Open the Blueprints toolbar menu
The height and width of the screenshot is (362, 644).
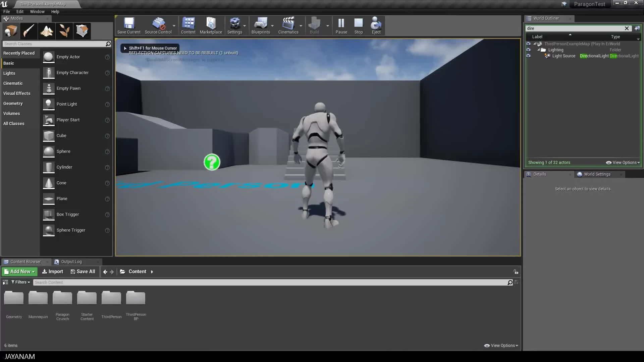pos(262,25)
